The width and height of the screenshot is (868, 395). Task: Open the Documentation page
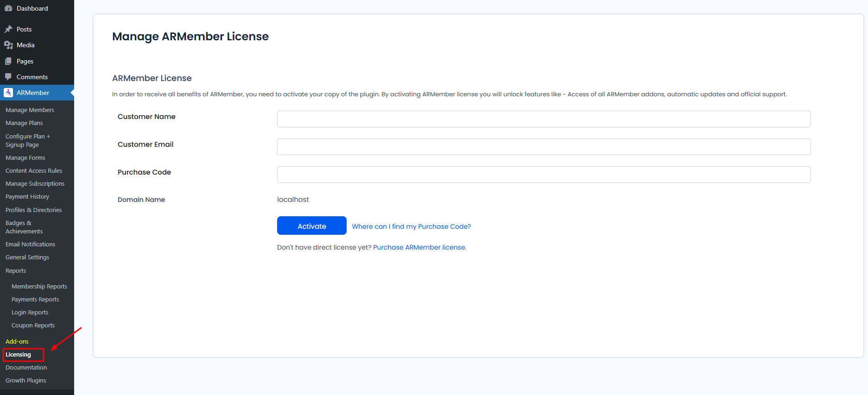(x=26, y=368)
